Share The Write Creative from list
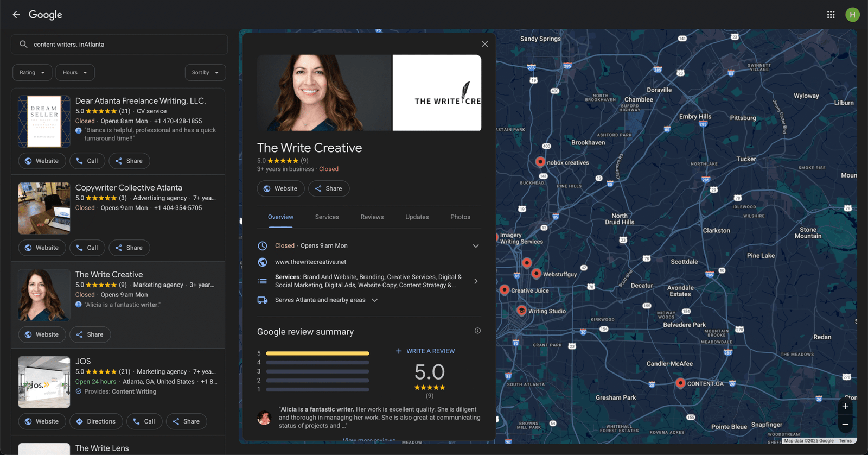The width and height of the screenshot is (868, 455). [x=90, y=334]
